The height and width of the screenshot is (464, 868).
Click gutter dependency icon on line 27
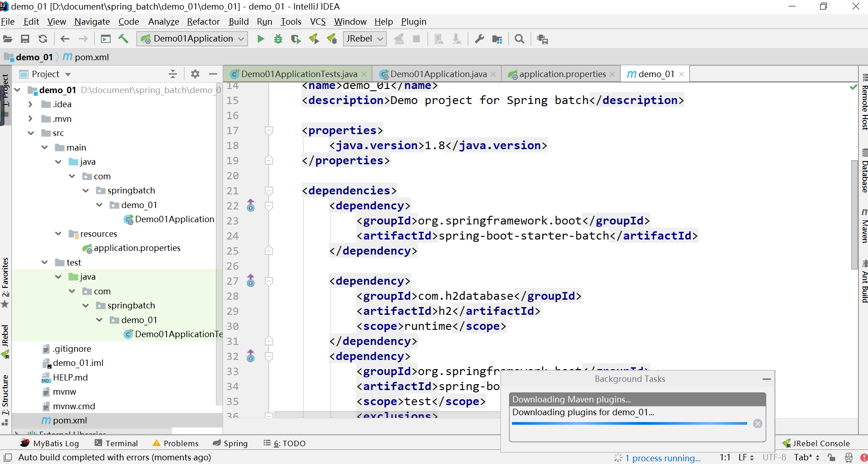(250, 281)
